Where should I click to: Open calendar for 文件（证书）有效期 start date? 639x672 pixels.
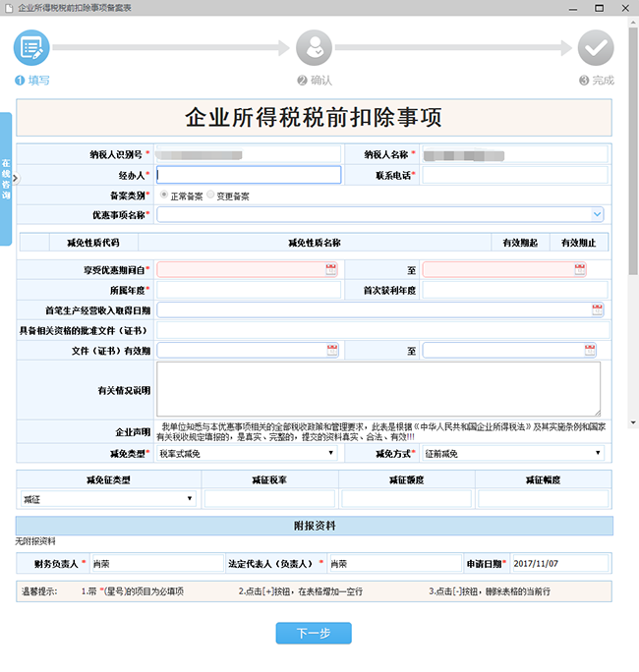tap(331, 350)
